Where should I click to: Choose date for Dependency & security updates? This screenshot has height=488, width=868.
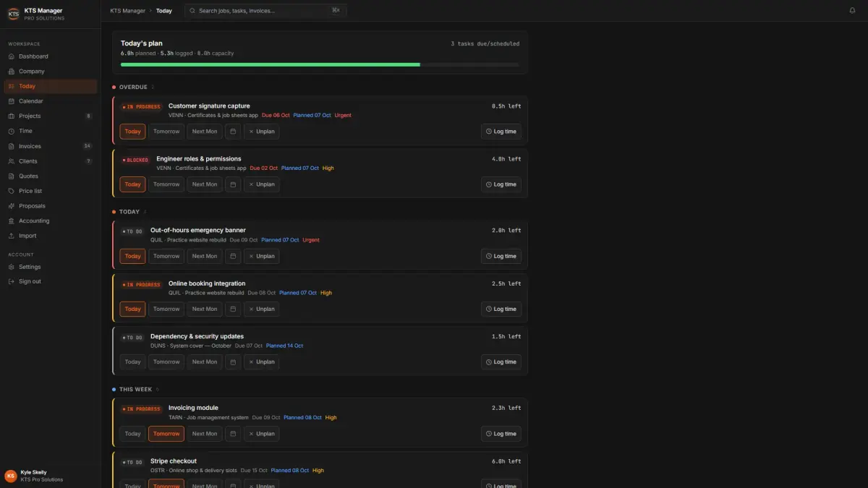[x=233, y=361]
